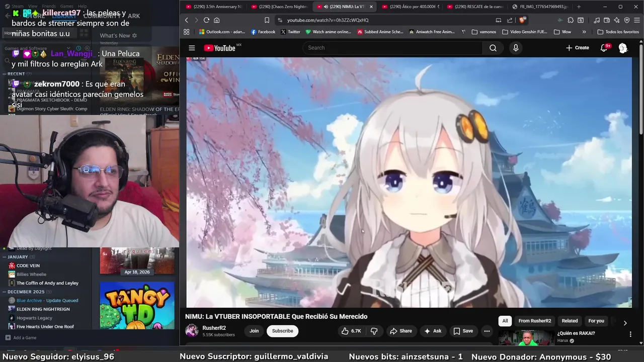Open Facebook bookmark
644x362 pixels.
pyautogui.click(x=263, y=32)
